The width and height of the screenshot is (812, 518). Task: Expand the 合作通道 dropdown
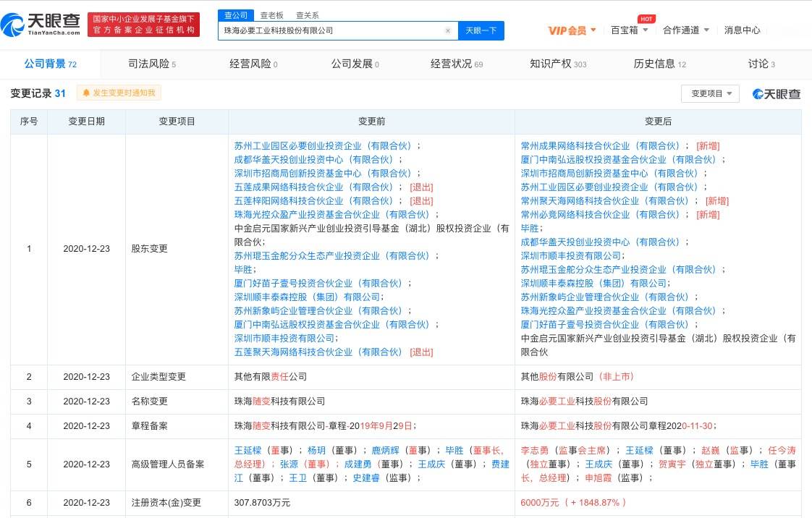click(685, 30)
